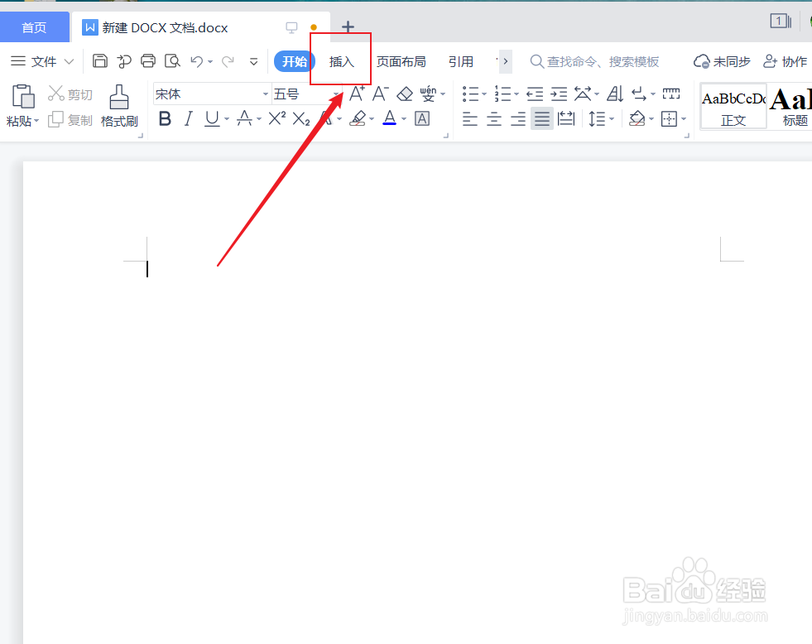Click the phonetic guide wén icon
Image resolution: width=812 pixels, height=644 pixels.
coord(428,94)
